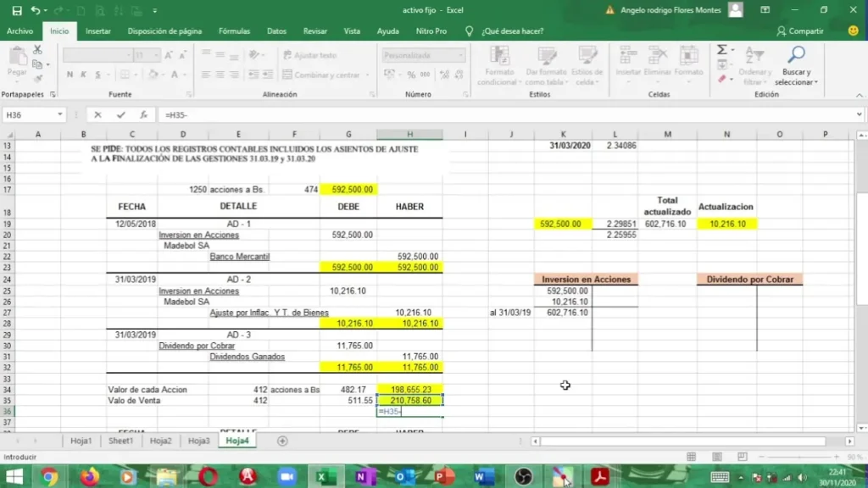Viewport: 868px width, 488px height.
Task: Confirm formula with the check mark icon
Action: point(120,114)
